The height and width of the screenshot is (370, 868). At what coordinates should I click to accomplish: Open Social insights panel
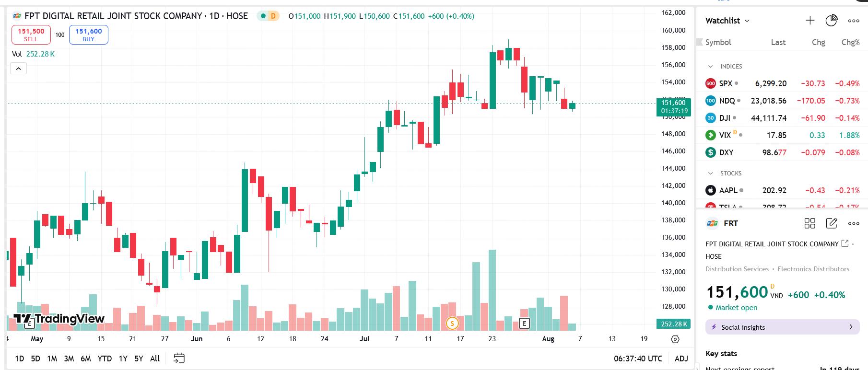782,327
